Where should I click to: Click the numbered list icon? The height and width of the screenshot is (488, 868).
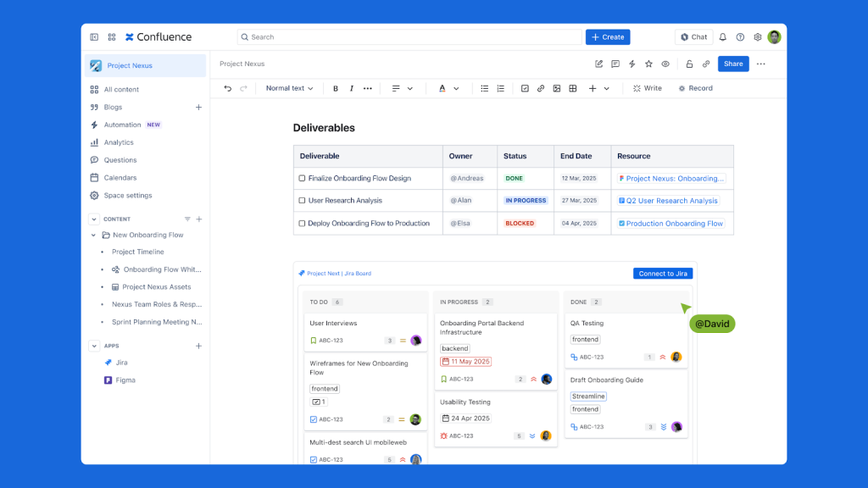tap(501, 88)
